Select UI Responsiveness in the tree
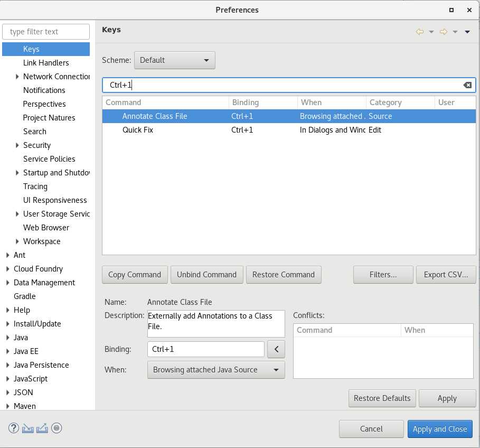Viewport: 480px width, 448px height. pyautogui.click(x=55, y=200)
